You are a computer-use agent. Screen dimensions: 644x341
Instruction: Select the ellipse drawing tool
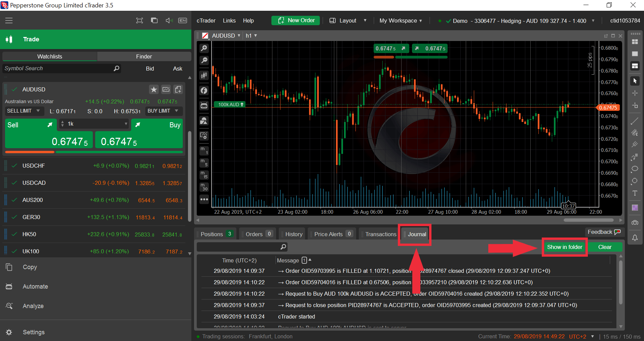pyautogui.click(x=635, y=169)
